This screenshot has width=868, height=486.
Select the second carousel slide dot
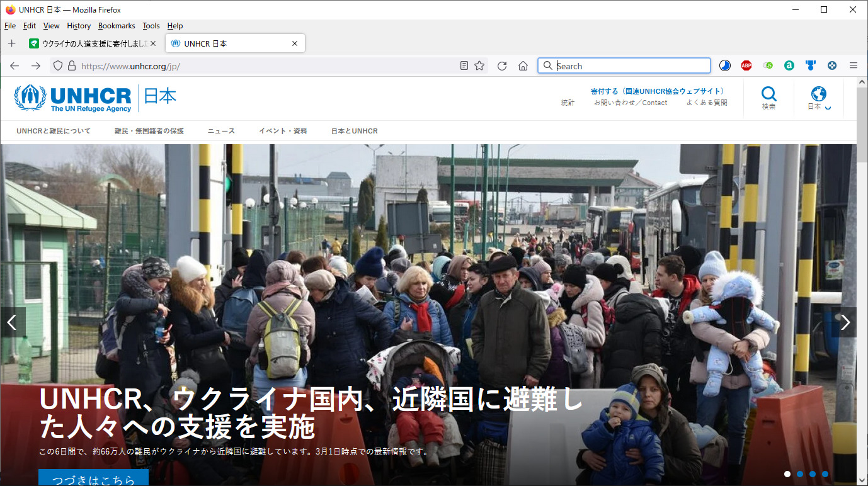coord(800,474)
